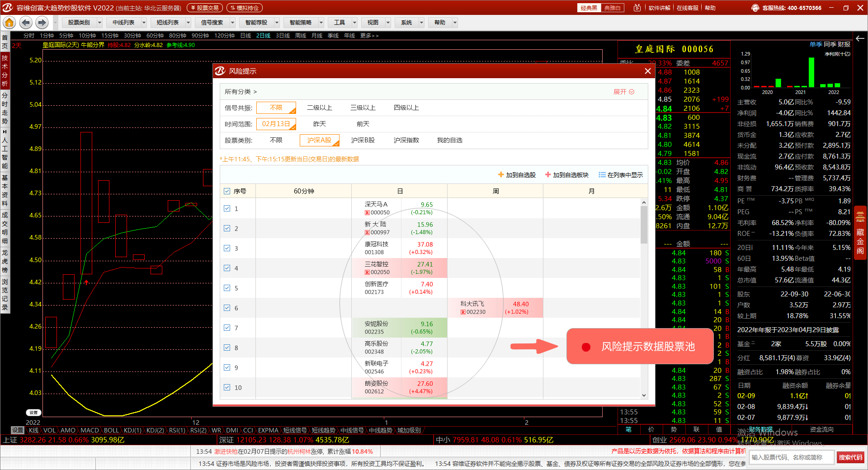Click the results list vertical scrollbar thumb
Viewport: 868px width, 470px height.
[x=644, y=225]
